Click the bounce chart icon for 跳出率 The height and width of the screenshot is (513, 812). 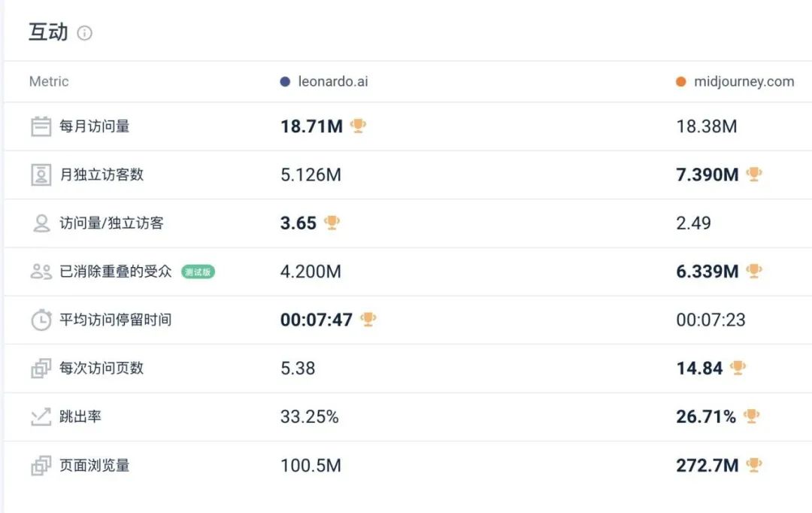pyautogui.click(x=41, y=417)
